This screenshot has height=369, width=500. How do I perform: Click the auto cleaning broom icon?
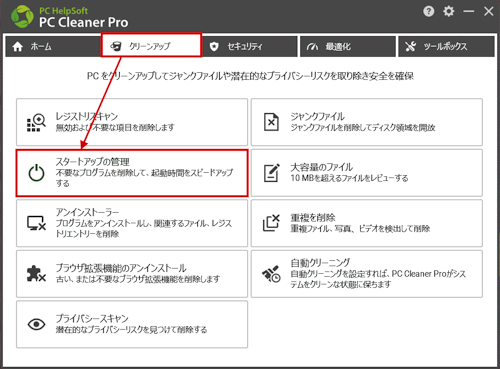[271, 274]
